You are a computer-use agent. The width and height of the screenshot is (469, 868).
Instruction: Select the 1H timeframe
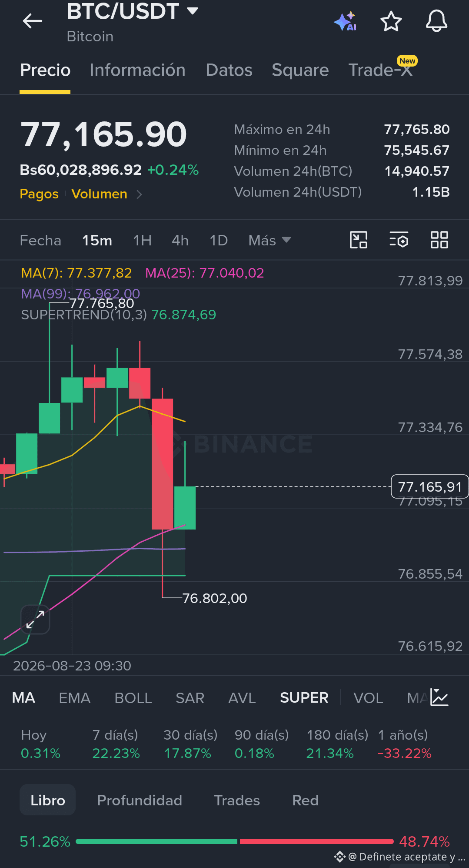tap(142, 240)
